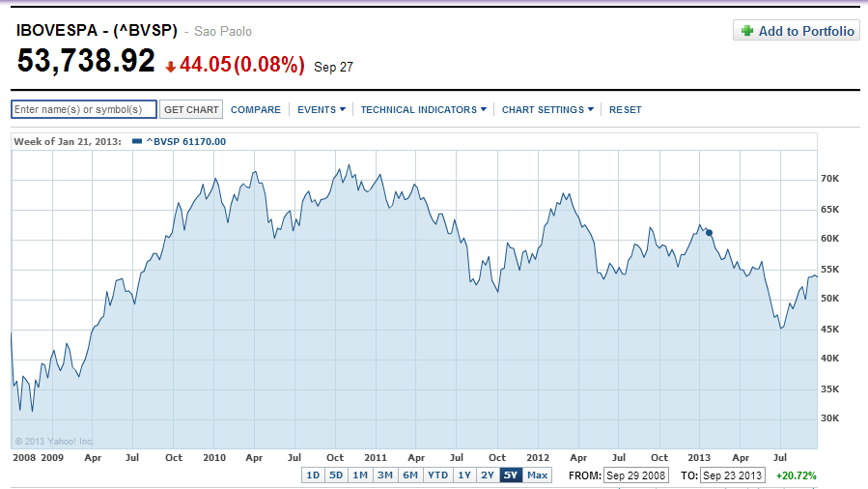This screenshot has width=868, height=489.
Task: Select the 5D time range
Action: pyautogui.click(x=336, y=475)
